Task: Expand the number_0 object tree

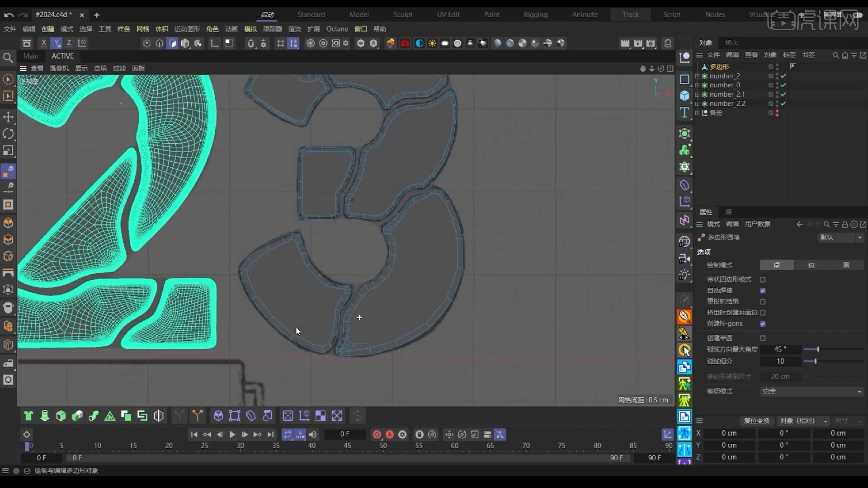Action: [x=698, y=85]
